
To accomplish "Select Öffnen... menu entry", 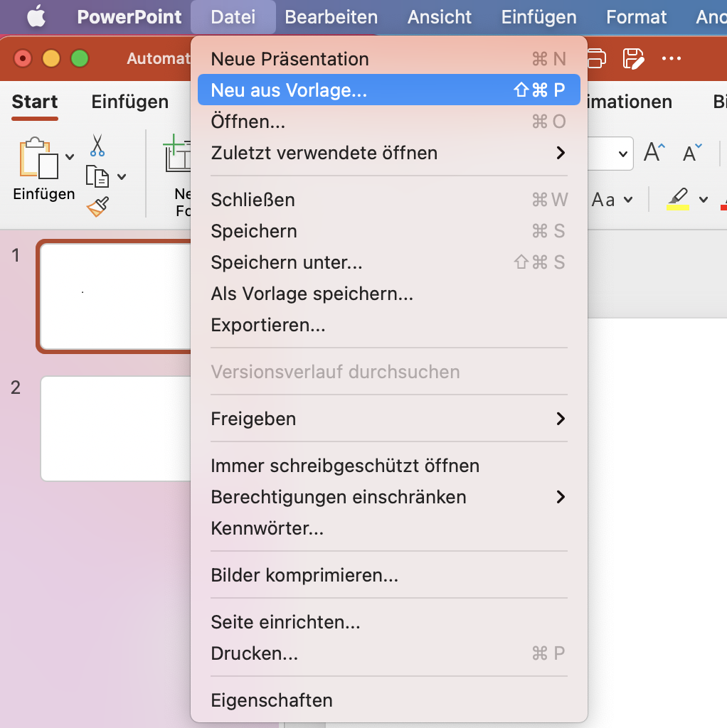I will tap(389, 122).
